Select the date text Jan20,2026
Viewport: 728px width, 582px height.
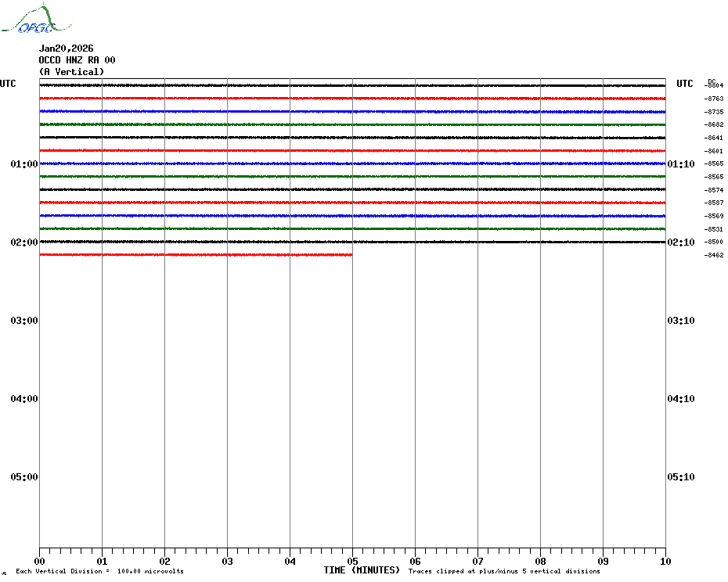[66, 48]
